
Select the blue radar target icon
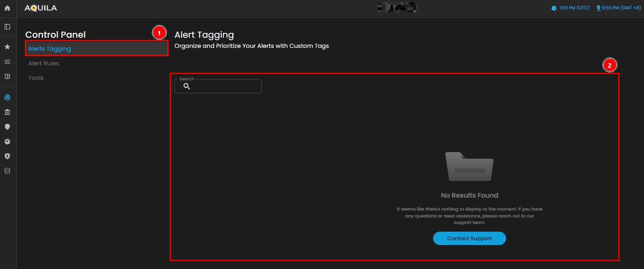pos(7,97)
